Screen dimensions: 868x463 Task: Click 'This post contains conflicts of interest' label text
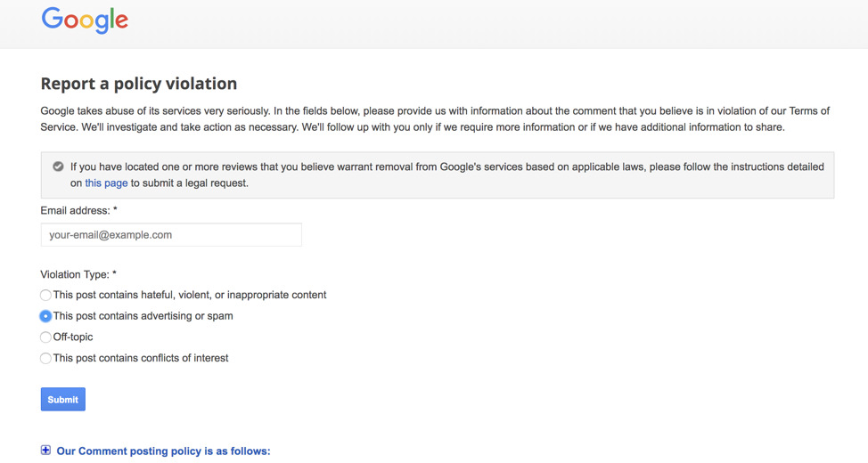[141, 358]
